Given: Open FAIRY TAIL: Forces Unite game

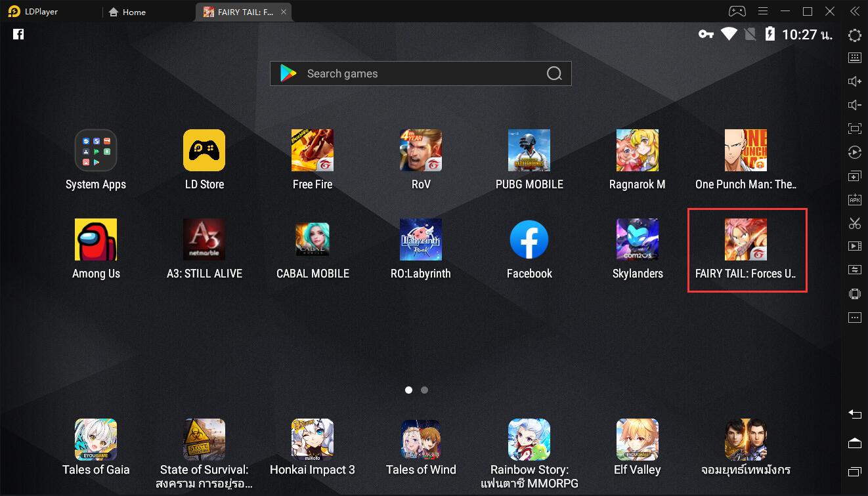Looking at the screenshot, I should [x=746, y=239].
